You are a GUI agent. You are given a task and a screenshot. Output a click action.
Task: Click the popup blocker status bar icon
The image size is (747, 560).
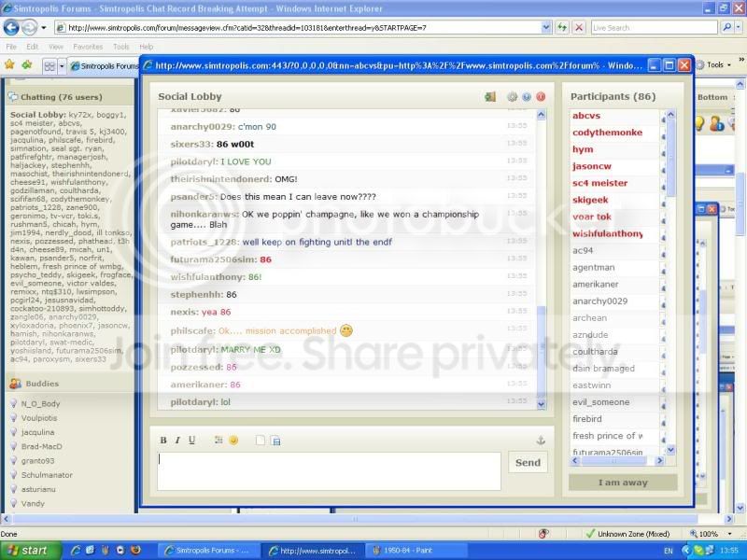(543, 534)
